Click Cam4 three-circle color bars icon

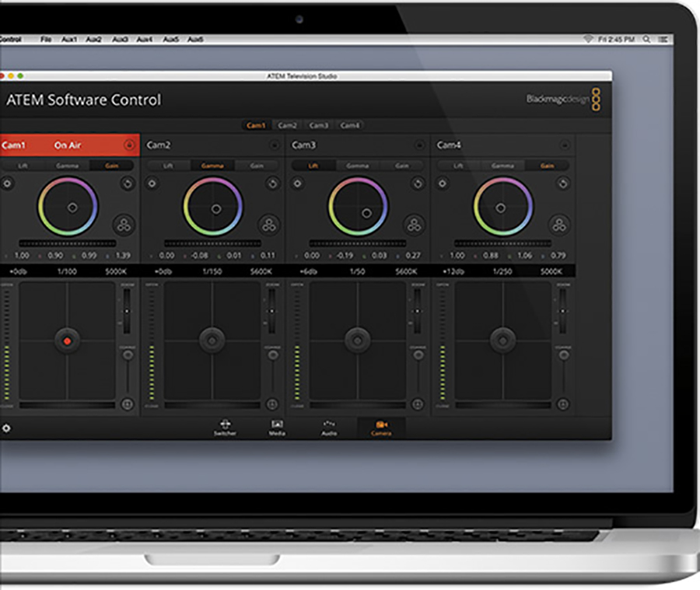coord(559,225)
